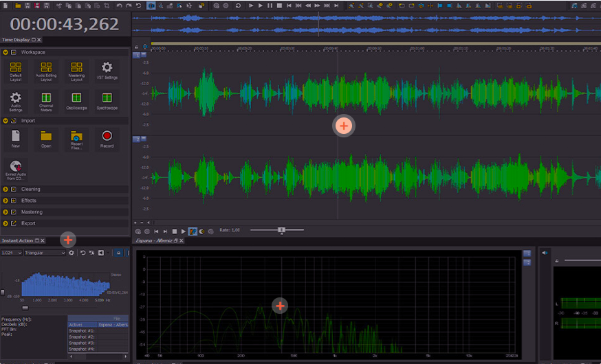
Task: Click the Crop tool in top toolbar
Action: [x=107, y=5]
